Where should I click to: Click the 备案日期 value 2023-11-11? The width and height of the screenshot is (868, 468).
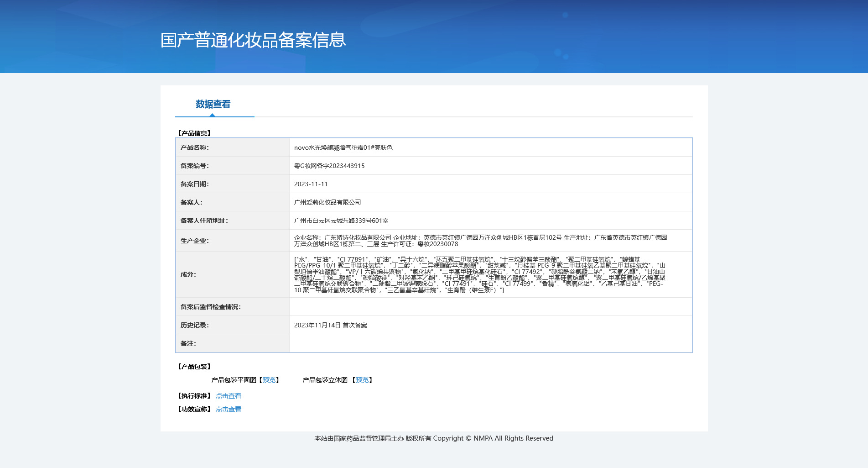click(x=311, y=184)
